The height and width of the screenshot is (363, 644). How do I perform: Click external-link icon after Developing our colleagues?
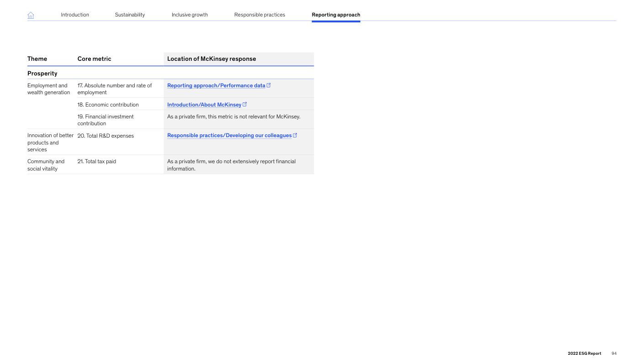[x=295, y=135]
